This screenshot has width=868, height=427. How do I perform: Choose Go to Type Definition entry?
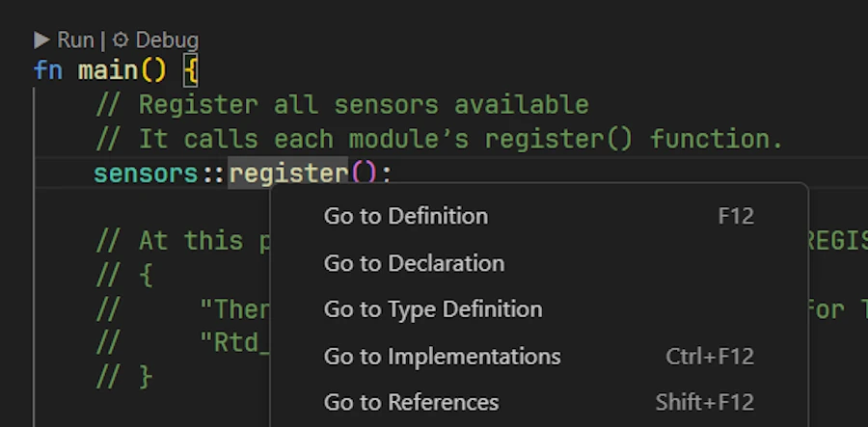[x=539, y=309]
